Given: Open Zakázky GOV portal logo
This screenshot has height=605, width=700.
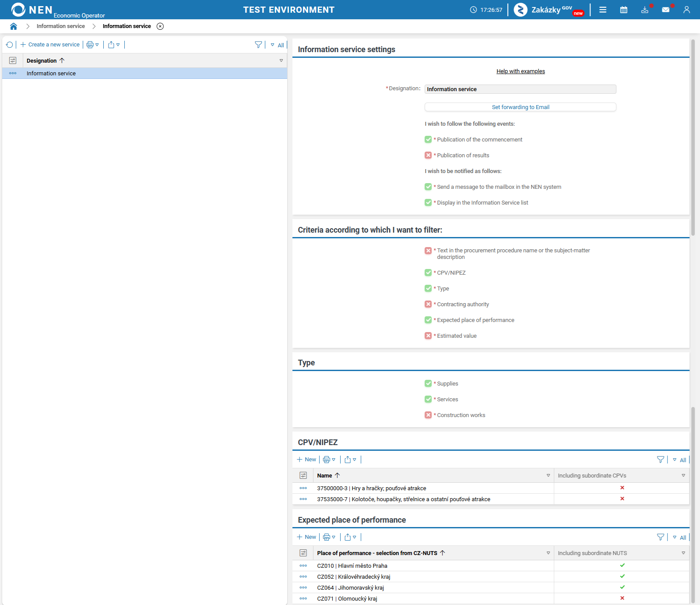Looking at the screenshot, I should point(549,10).
